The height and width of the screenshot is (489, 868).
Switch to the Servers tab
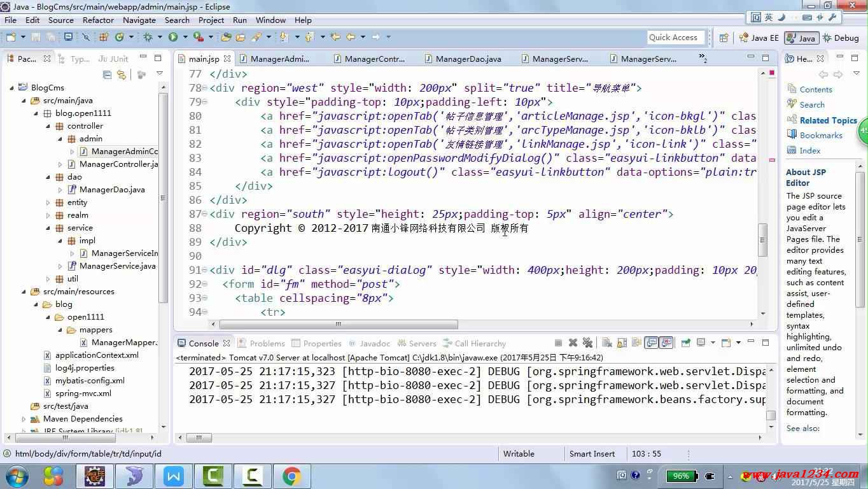tap(417, 343)
